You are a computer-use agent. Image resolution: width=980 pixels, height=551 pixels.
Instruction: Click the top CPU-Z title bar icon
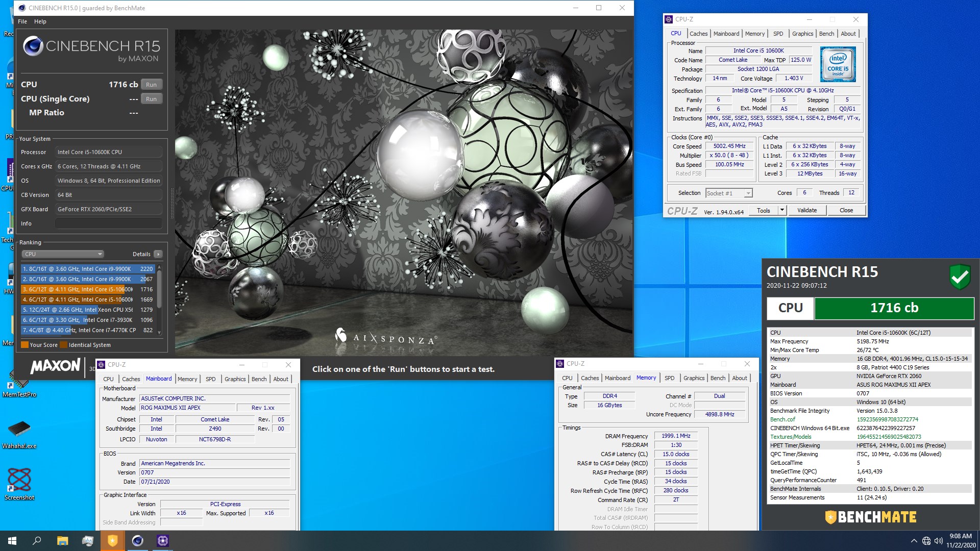(669, 19)
